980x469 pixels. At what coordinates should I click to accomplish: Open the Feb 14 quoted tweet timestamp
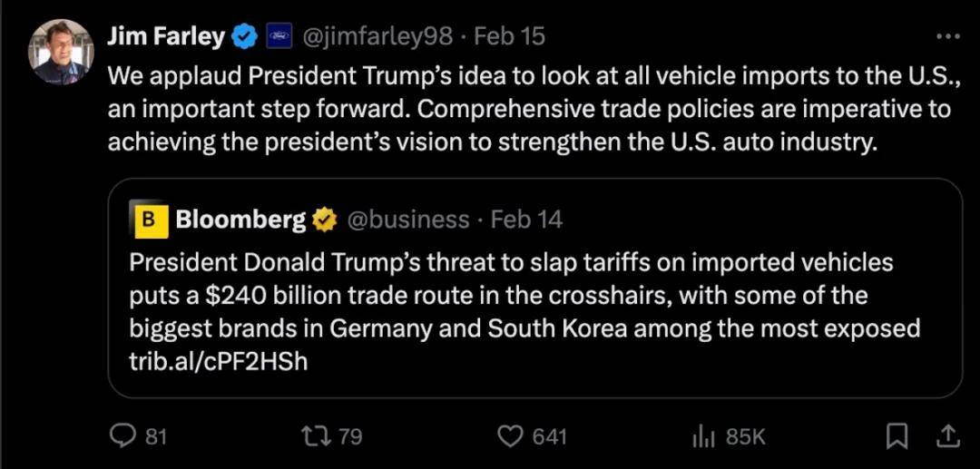[526, 220]
